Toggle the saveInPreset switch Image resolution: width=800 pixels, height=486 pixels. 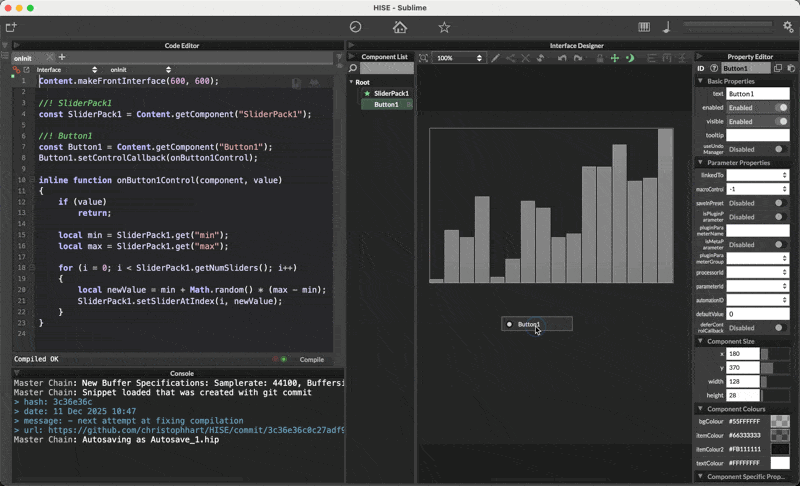(781, 203)
